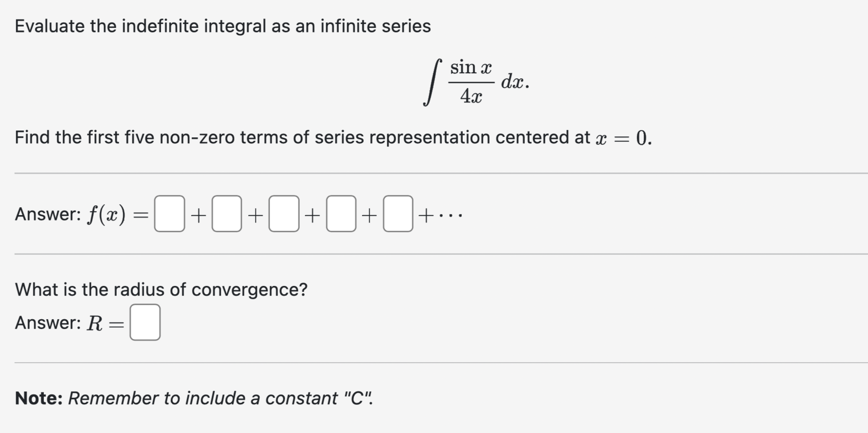Click the dx notation in the integral
Image resolution: width=868 pixels, height=433 pixels.
click(x=514, y=81)
